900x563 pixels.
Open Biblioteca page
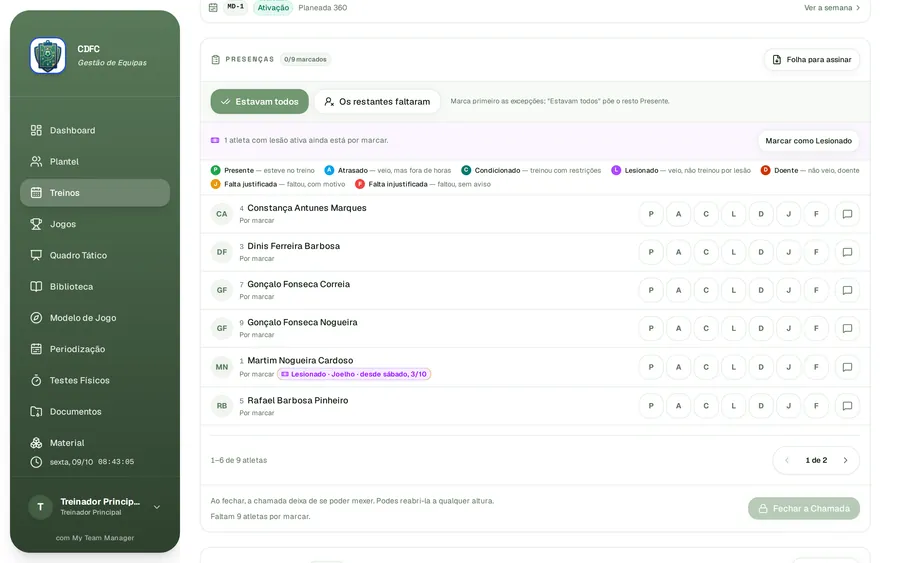[95, 286]
